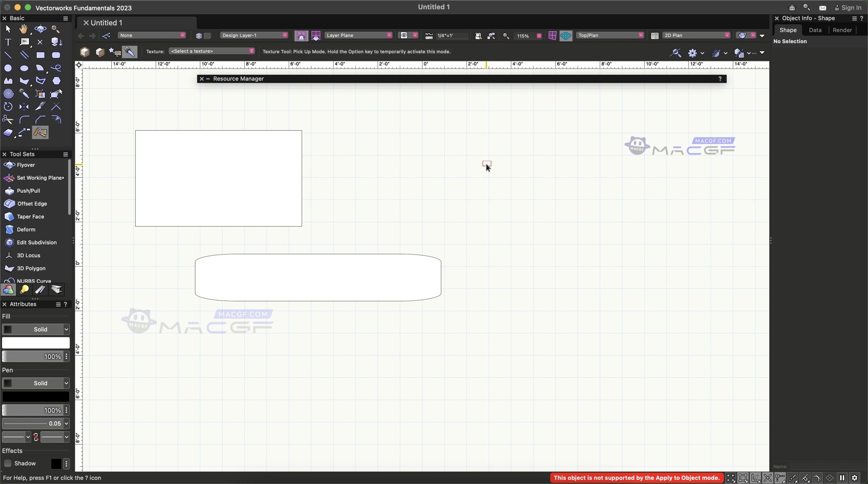Select the Circle tool
The height and width of the screenshot is (484, 868).
point(8,68)
